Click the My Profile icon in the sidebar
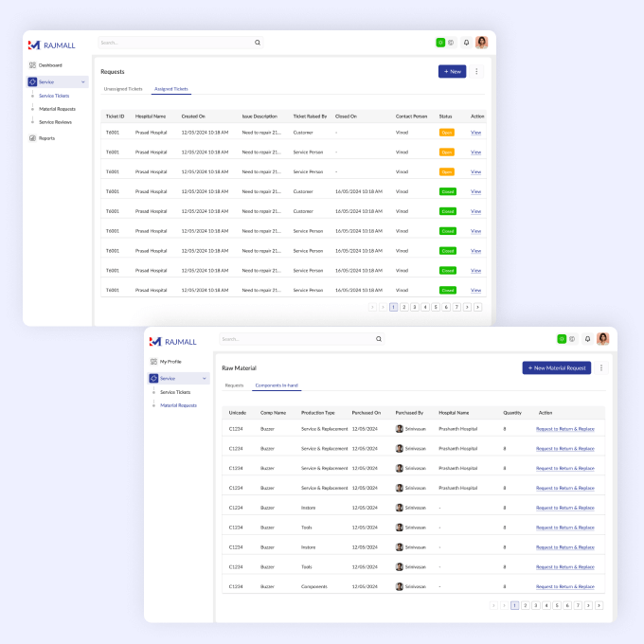This screenshot has height=644, width=644. tap(153, 362)
